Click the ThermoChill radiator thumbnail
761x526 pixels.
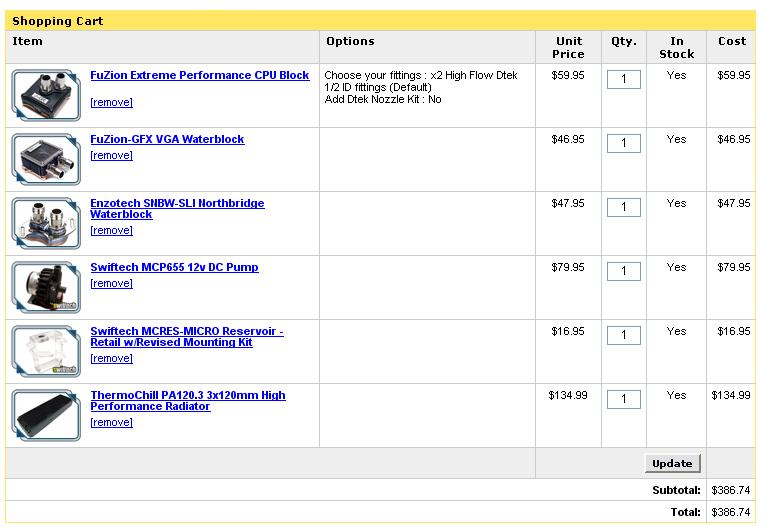(x=46, y=415)
